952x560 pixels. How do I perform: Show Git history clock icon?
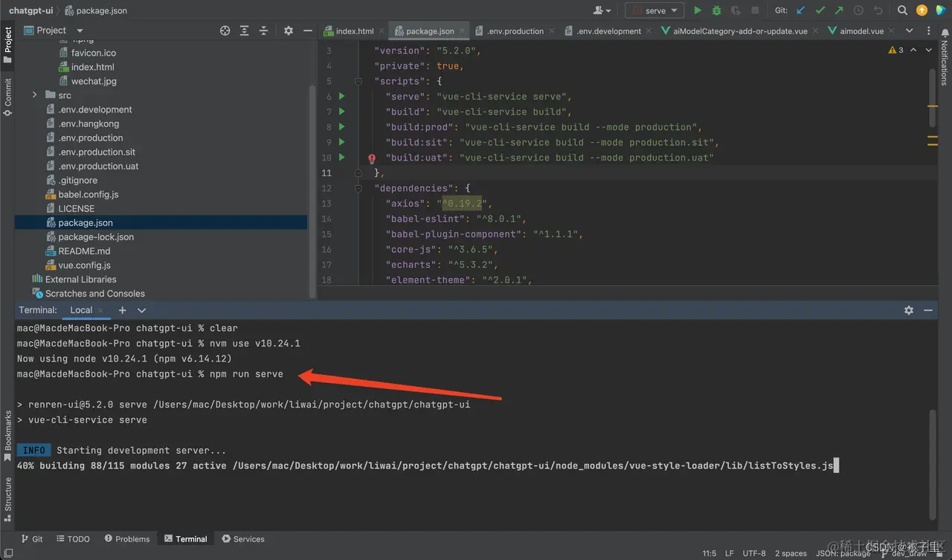(858, 10)
